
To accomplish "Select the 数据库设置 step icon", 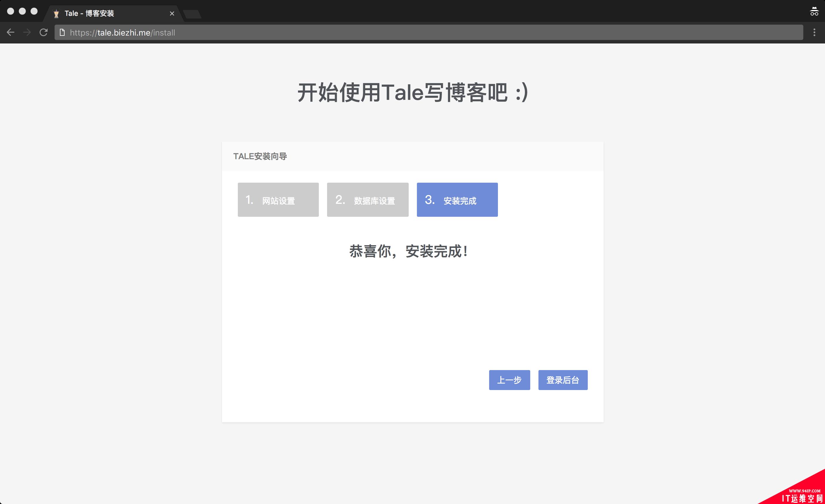I will pyautogui.click(x=367, y=200).
